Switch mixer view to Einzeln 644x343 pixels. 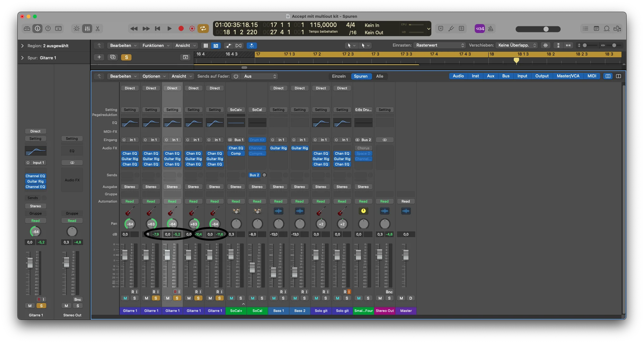pyautogui.click(x=339, y=76)
